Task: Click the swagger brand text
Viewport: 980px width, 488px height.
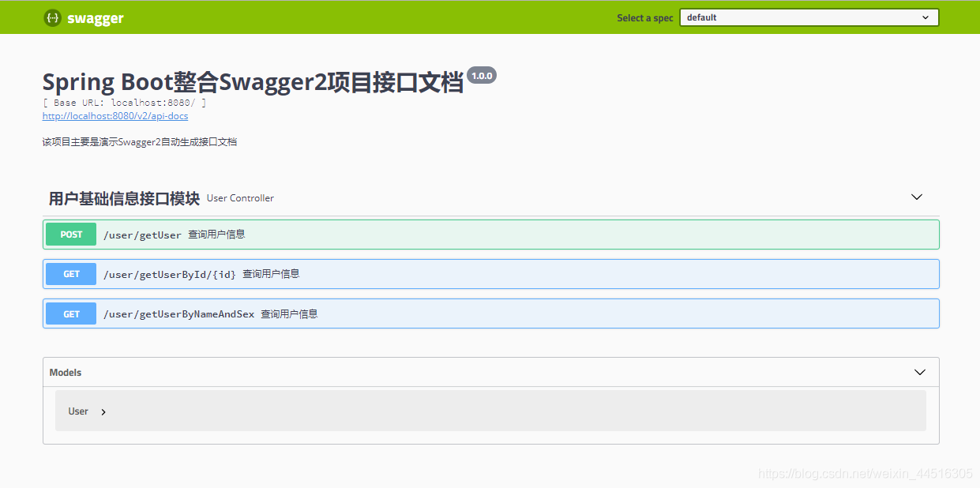Action: (x=96, y=18)
